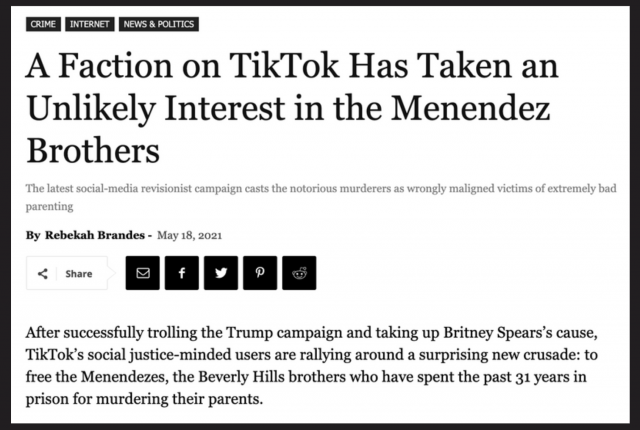Click the subtitle about revisionist campaign
The height and width of the screenshot is (430, 640).
321,197
